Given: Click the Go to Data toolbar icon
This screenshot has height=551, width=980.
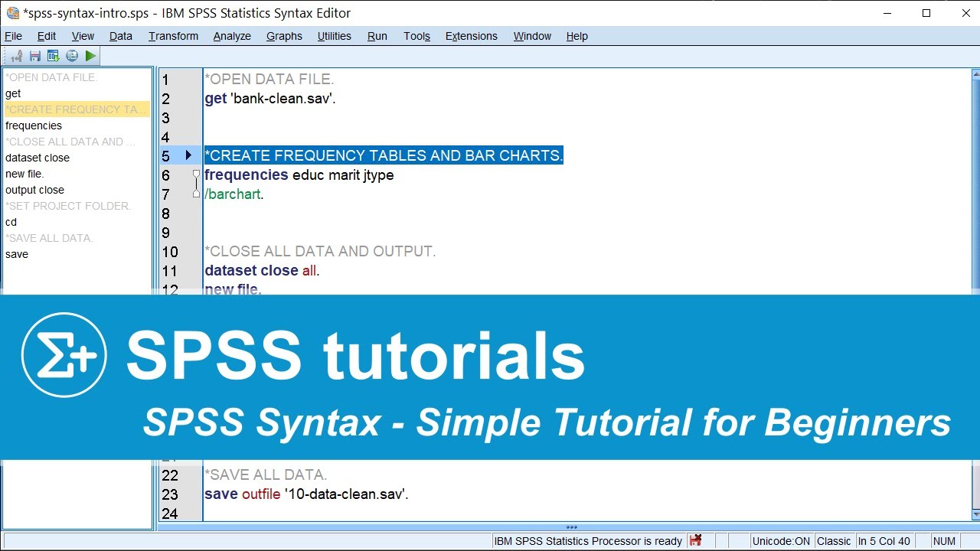Looking at the screenshot, I should (x=54, y=56).
